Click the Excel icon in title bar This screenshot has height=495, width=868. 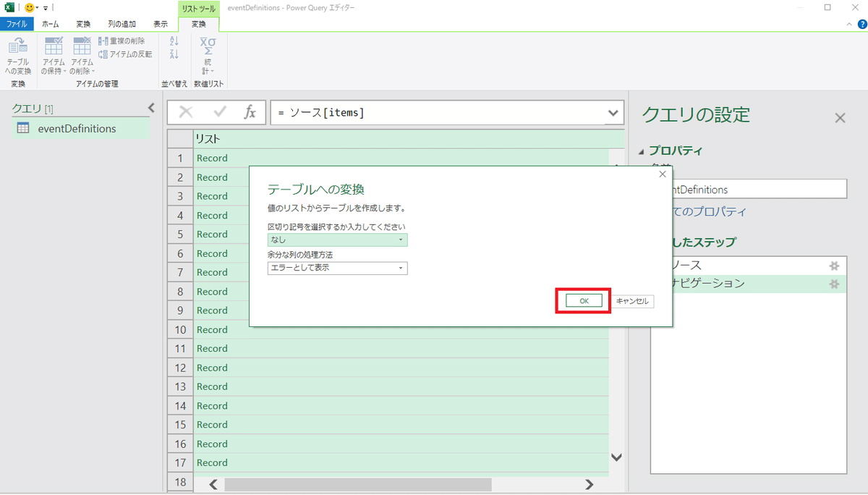(x=10, y=7)
